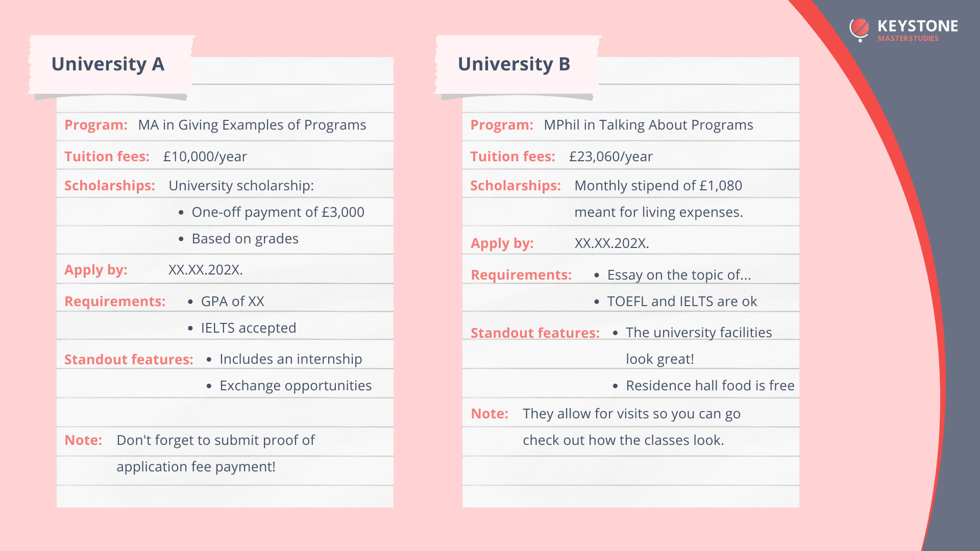Select the University B heading tab
Screen dimensions: 980x551
tap(513, 64)
